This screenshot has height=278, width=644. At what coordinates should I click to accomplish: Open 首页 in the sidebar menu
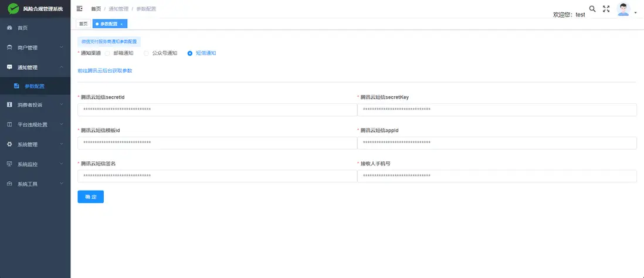(35, 28)
